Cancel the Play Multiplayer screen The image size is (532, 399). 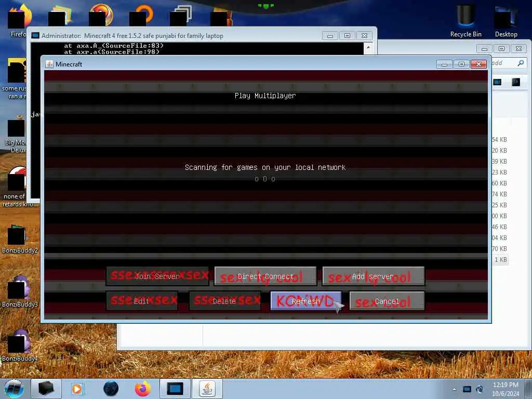pos(387,301)
